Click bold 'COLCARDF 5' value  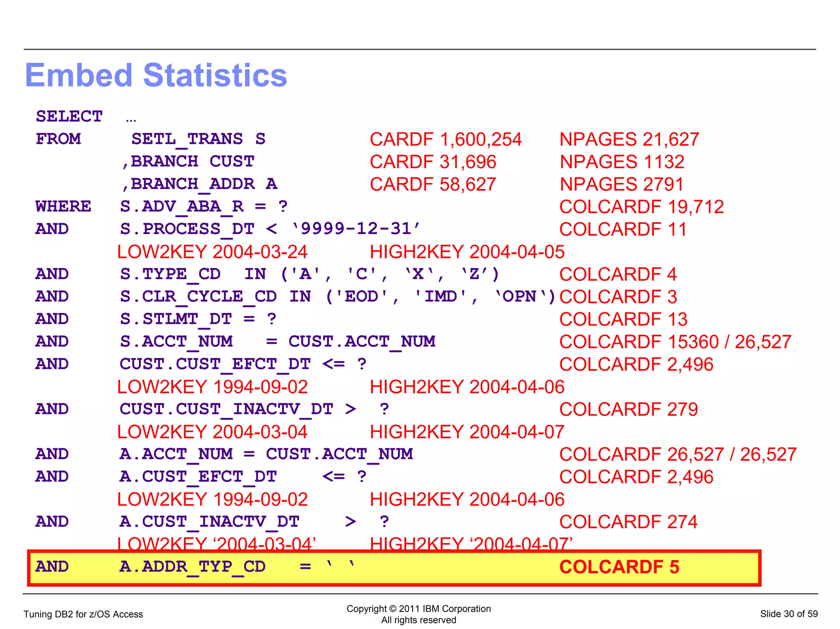coord(619,567)
